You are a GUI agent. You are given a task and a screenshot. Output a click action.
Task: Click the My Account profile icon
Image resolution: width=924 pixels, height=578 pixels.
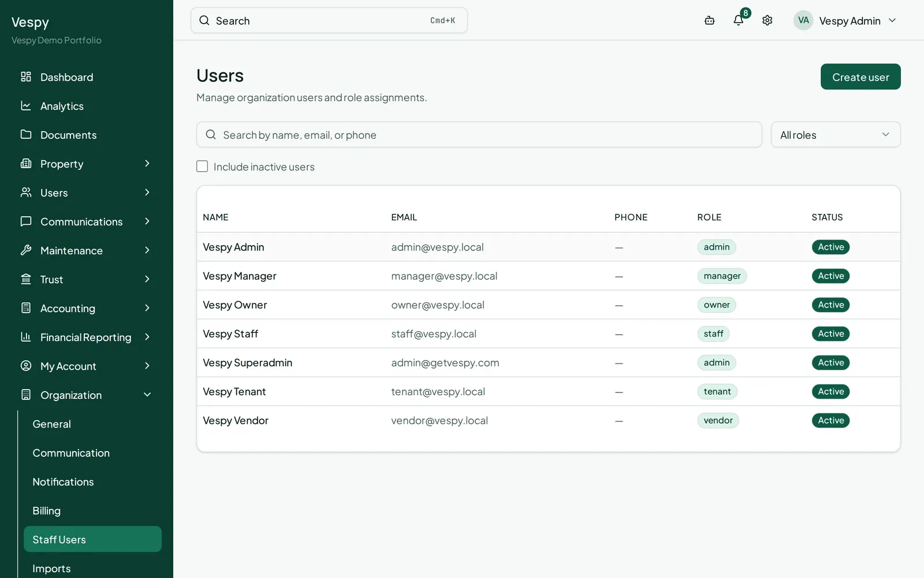click(26, 366)
